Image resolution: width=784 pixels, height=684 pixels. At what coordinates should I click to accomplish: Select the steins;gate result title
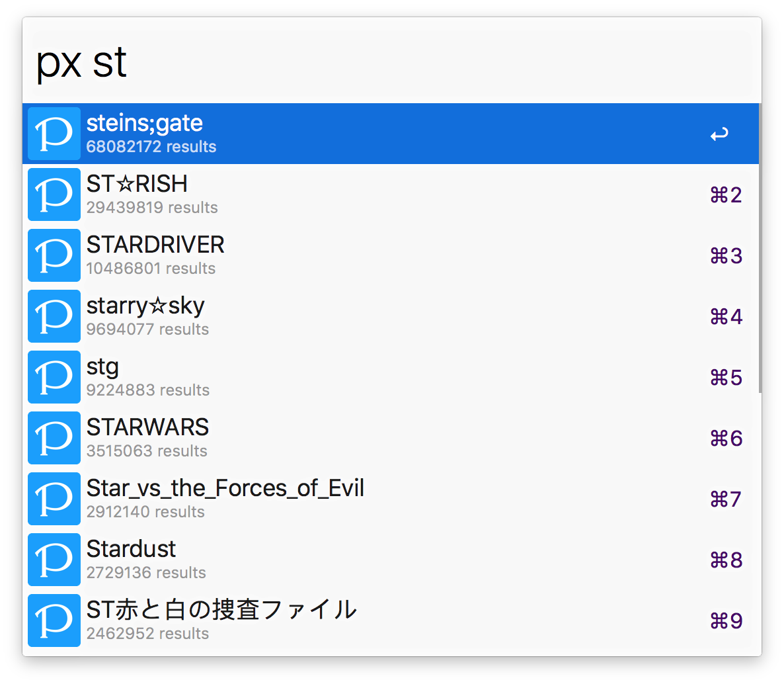pos(145,123)
